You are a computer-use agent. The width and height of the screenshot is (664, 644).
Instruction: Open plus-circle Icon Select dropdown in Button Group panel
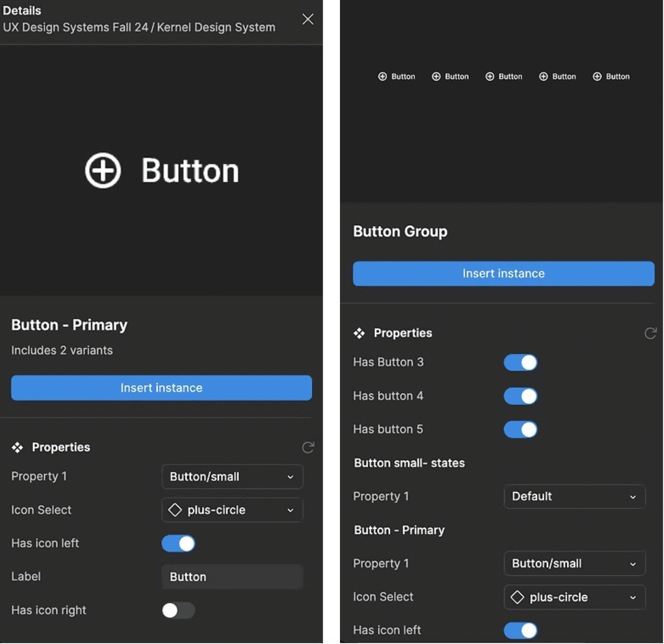[575, 597]
